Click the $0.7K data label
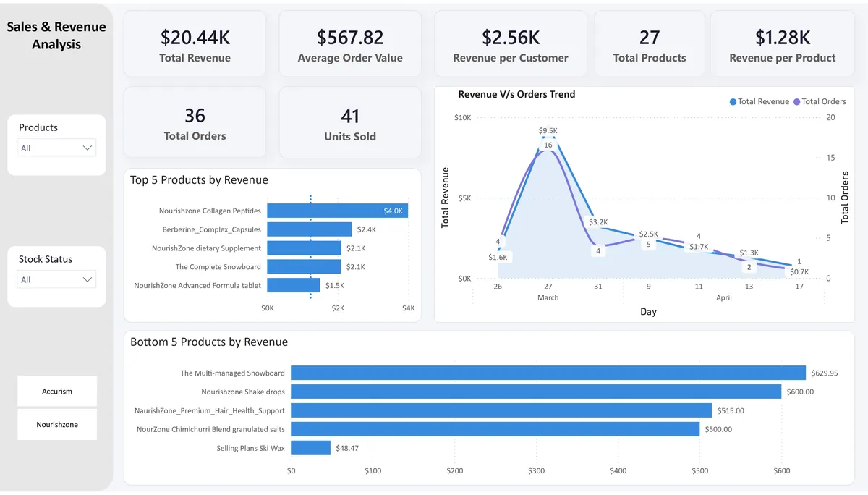 click(799, 271)
